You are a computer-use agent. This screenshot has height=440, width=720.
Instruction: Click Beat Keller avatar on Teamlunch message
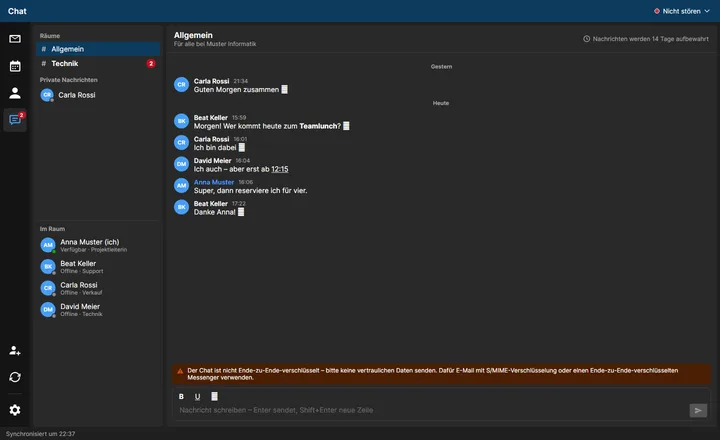(x=181, y=121)
